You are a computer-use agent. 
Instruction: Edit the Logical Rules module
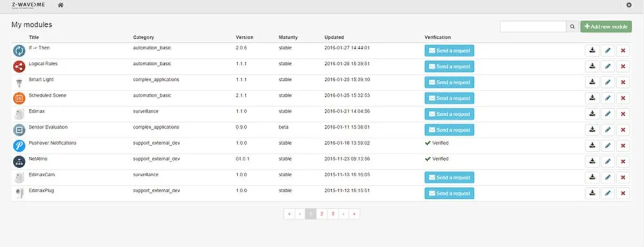[x=608, y=66]
